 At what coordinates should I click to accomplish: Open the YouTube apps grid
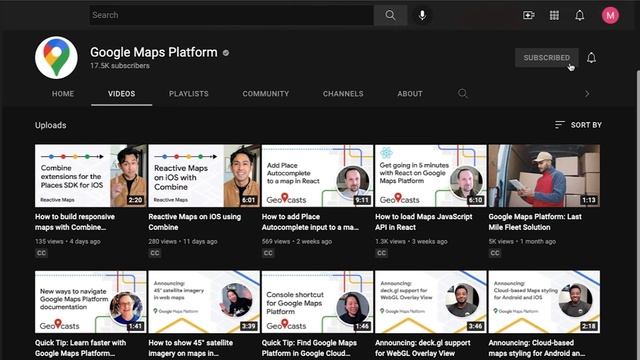[x=554, y=16]
